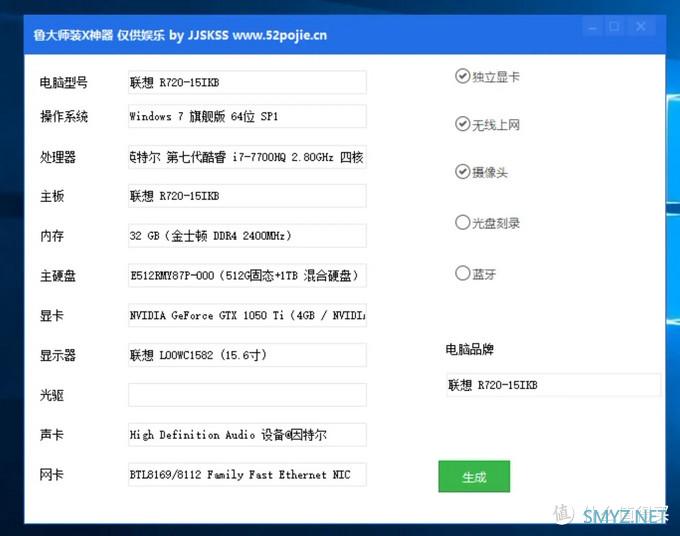Select the 处理器 field with i7-7700HQ
This screenshot has height=536, width=680.
(x=247, y=157)
